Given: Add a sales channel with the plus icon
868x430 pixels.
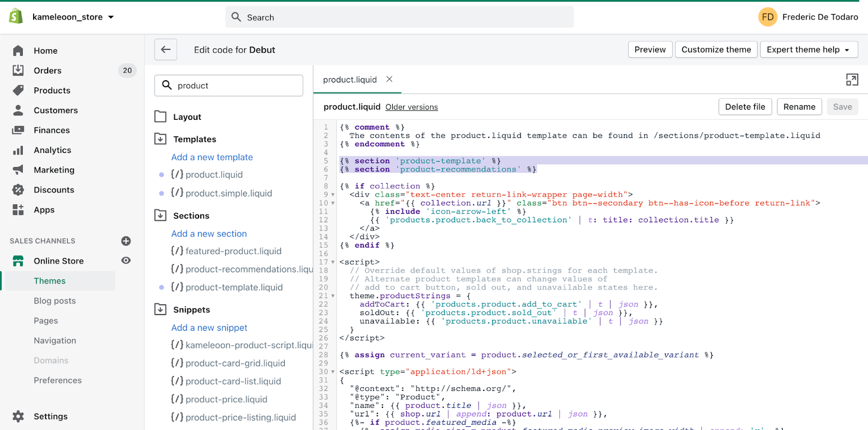Looking at the screenshot, I should (x=126, y=241).
